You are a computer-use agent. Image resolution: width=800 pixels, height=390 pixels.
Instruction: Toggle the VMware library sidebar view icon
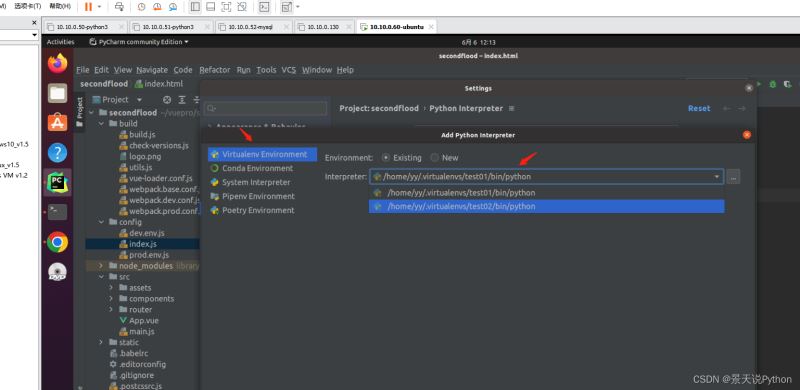(194, 7)
